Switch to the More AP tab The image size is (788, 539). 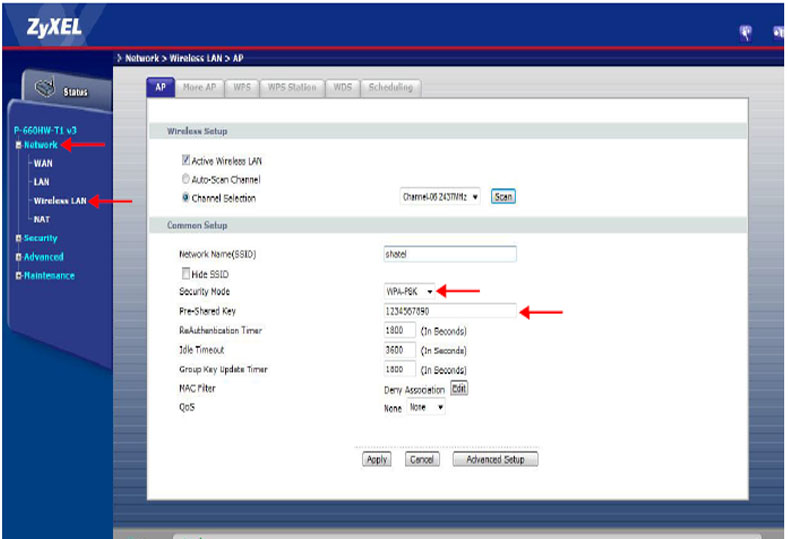(200, 88)
